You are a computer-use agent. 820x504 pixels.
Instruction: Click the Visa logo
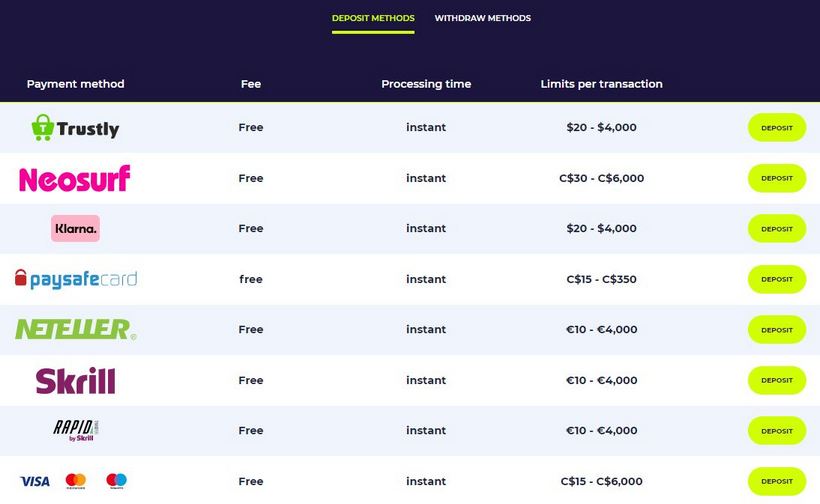point(35,481)
